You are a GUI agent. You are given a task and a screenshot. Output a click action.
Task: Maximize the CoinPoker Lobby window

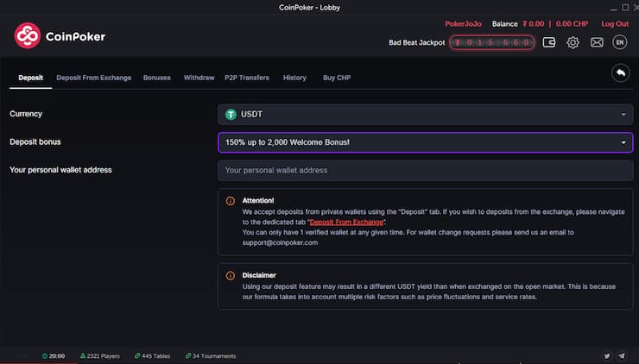point(624,7)
